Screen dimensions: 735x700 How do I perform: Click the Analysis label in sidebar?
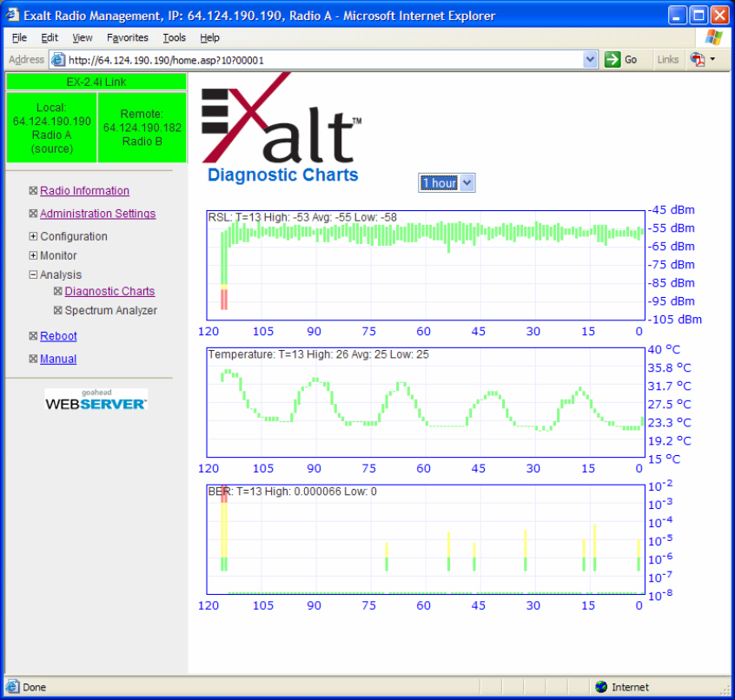(61, 275)
